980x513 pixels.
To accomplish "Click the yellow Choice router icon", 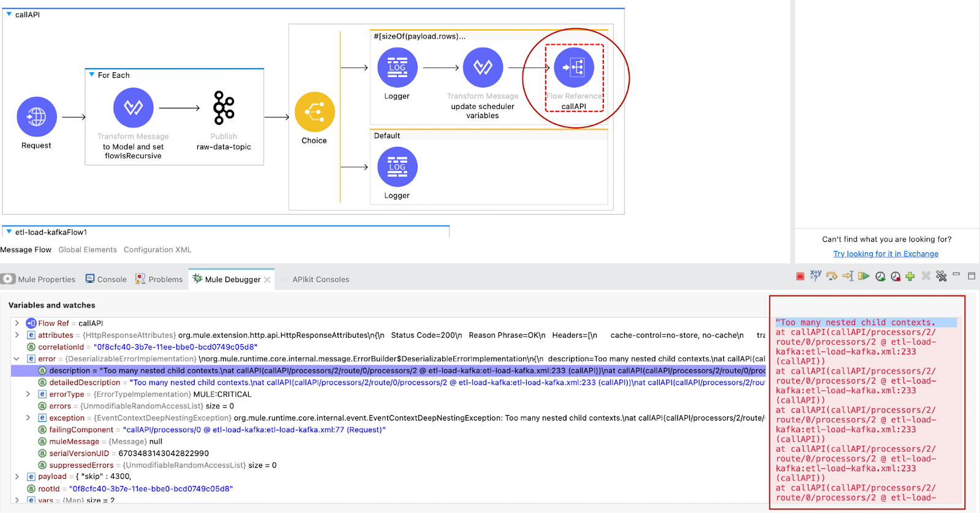I will coord(314,112).
